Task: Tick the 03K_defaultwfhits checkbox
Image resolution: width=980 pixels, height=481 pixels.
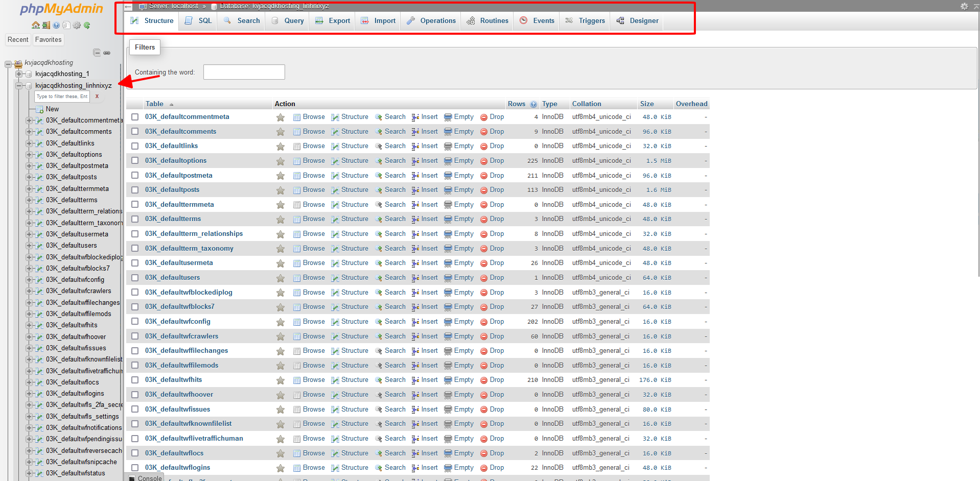Action: [135, 380]
